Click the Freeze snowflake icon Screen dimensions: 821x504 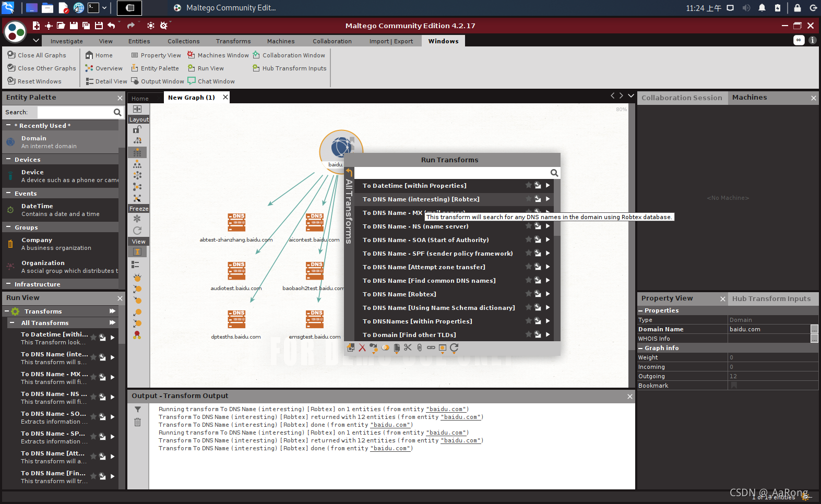tap(137, 219)
